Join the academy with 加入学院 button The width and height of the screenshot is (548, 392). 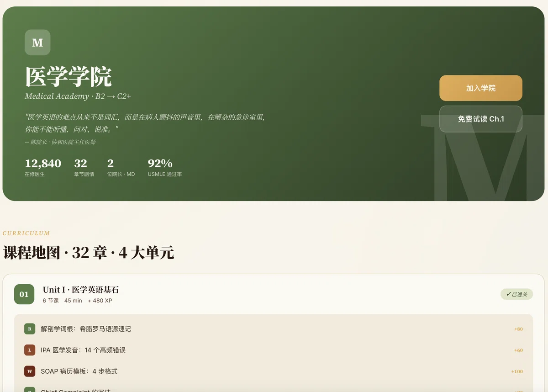(481, 88)
